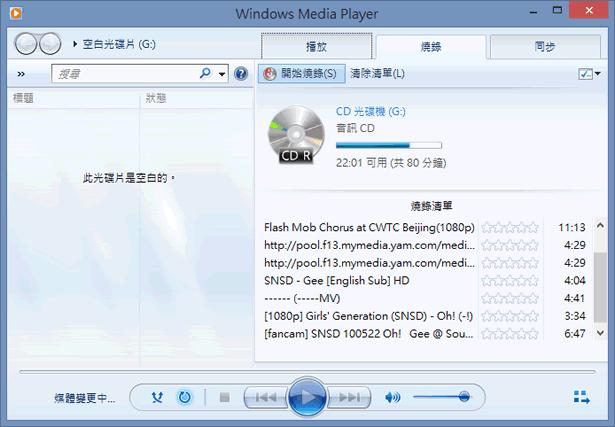This screenshot has height=427, width=615.
Task: Select the second pool.f13.mymedia.yam.com item
Action: click(369, 263)
